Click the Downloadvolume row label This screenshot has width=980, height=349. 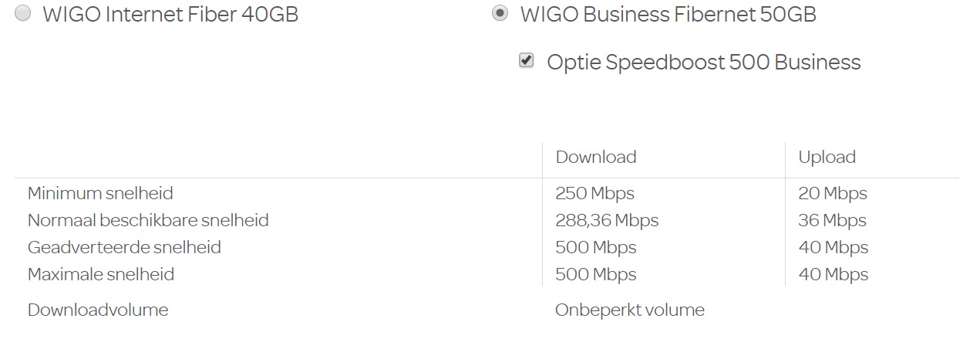[x=98, y=310]
